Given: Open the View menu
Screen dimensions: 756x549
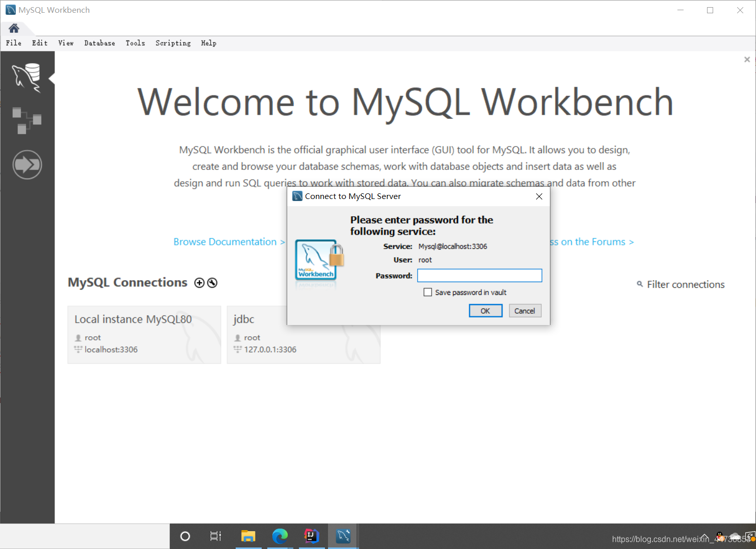Looking at the screenshot, I should [x=66, y=43].
